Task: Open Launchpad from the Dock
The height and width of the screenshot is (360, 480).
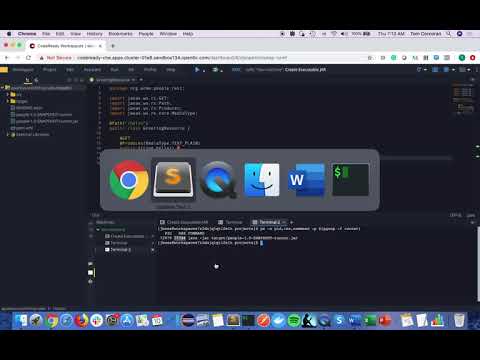Action: [x=36, y=320]
